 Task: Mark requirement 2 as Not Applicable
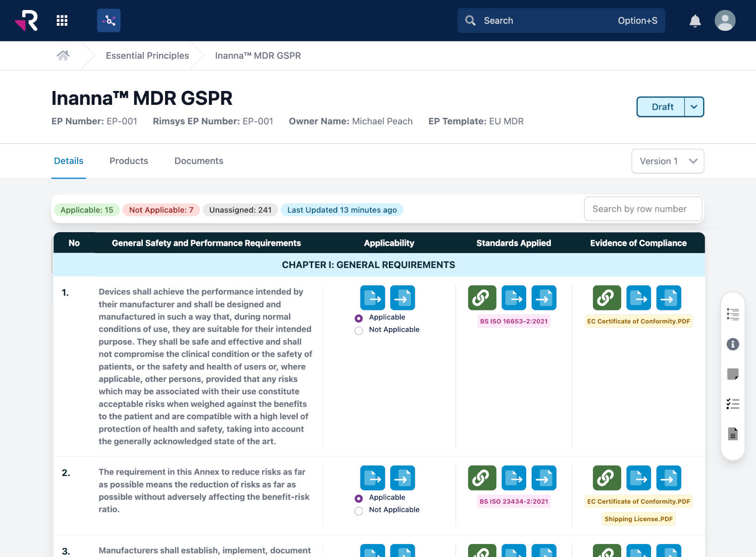click(x=359, y=511)
